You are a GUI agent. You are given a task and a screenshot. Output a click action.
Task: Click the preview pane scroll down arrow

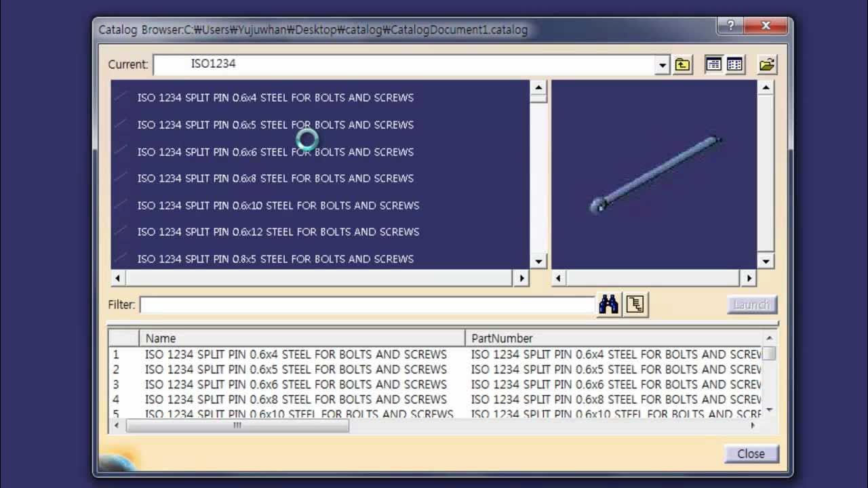[766, 262]
